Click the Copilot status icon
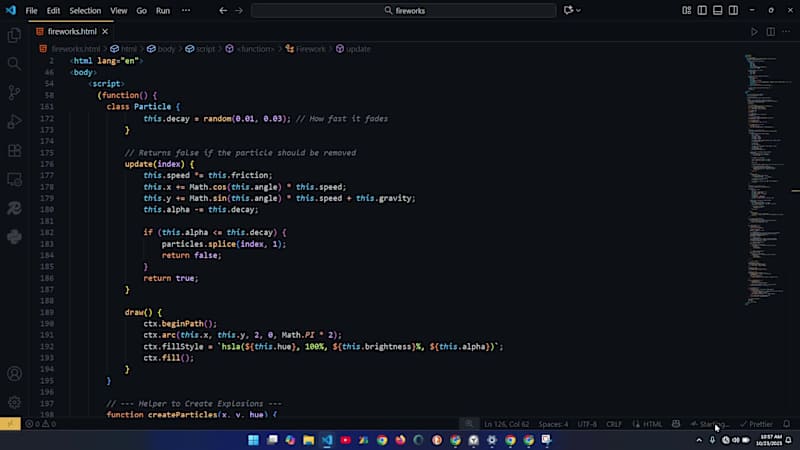Screen dimensions: 800x450 click(x=676, y=424)
